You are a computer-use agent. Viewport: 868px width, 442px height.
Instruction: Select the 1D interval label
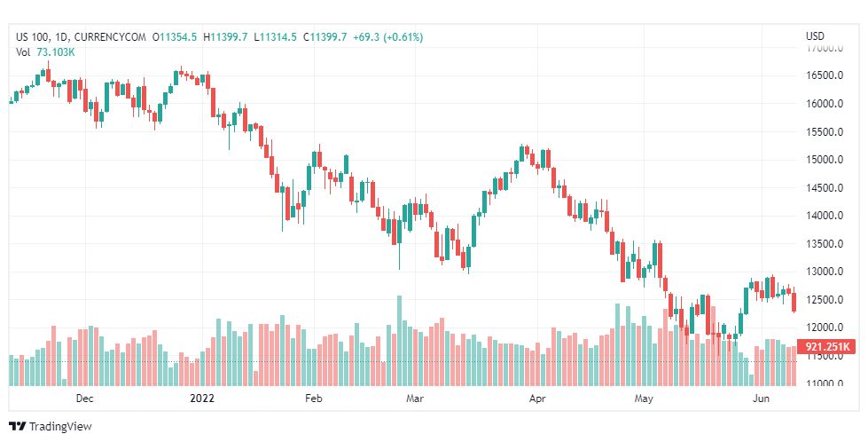[x=61, y=37]
